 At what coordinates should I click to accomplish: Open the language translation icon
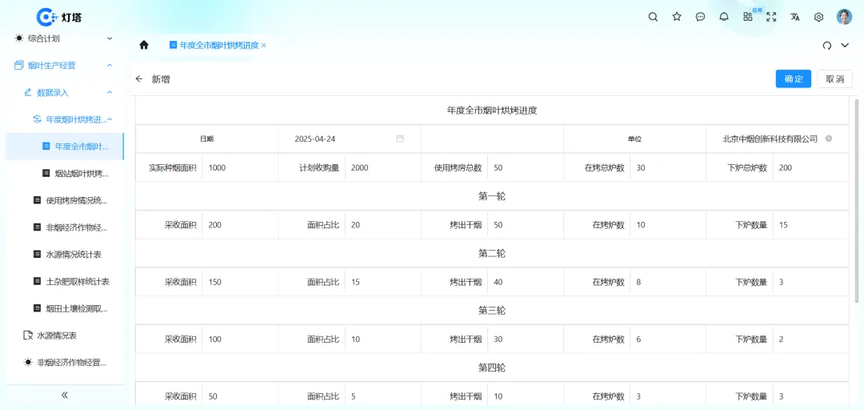coord(795,17)
